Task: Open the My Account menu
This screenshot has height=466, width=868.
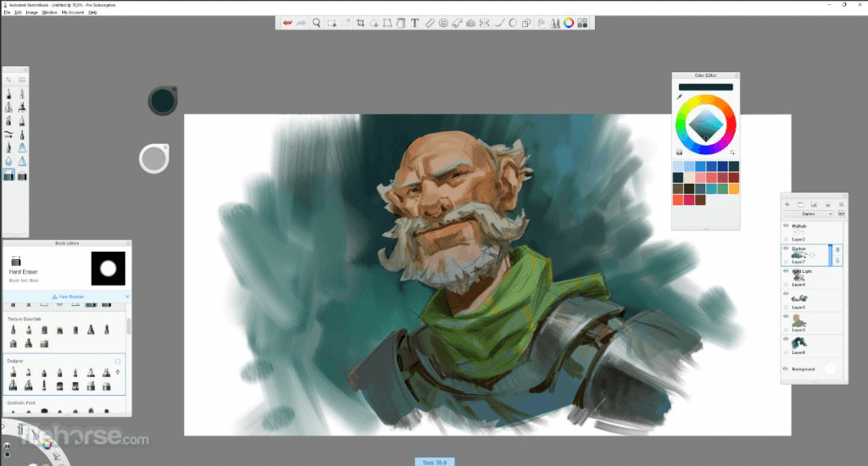Action: [72, 13]
